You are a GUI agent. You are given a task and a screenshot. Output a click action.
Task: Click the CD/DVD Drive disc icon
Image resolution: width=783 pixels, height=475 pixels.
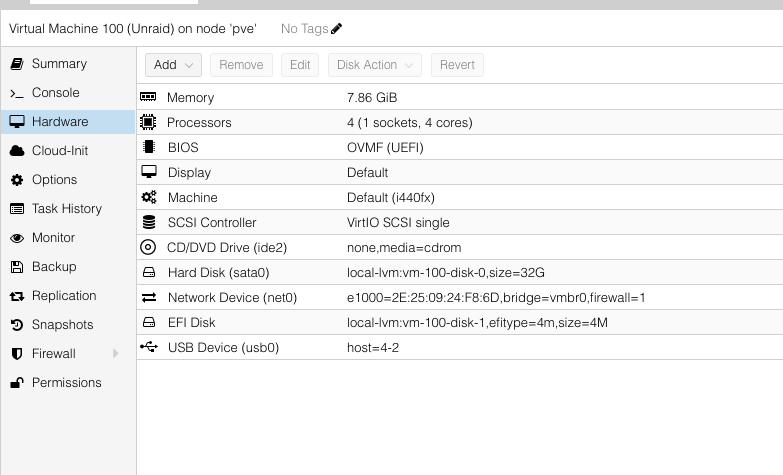[148, 247]
